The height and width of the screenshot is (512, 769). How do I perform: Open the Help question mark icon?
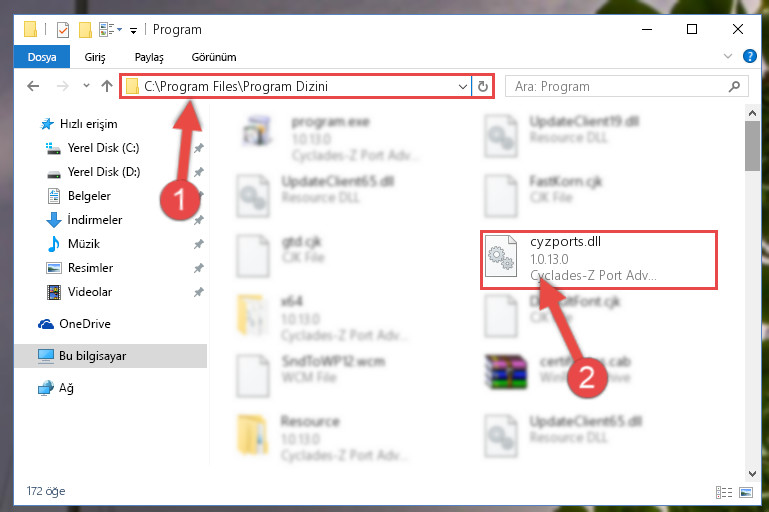coord(749,56)
